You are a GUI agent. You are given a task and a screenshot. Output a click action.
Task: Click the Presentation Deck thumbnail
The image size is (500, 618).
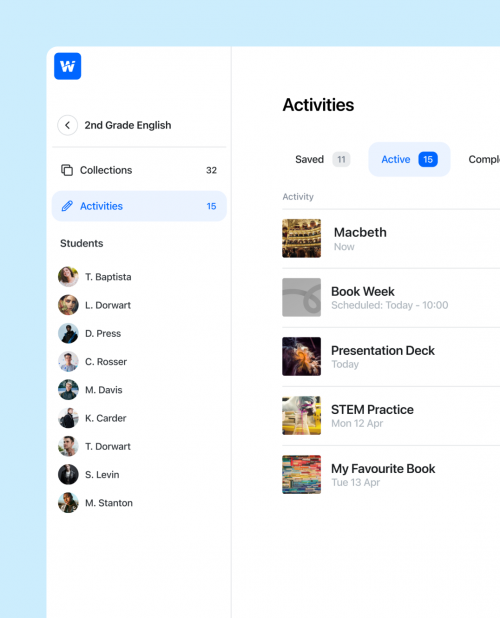[x=301, y=356]
